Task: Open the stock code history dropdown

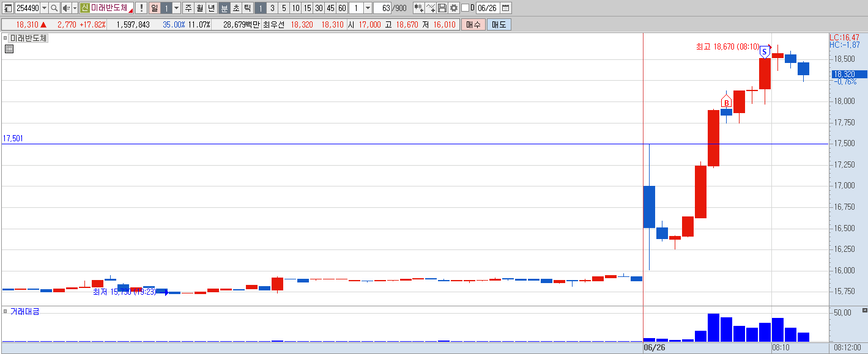Action: (x=44, y=8)
